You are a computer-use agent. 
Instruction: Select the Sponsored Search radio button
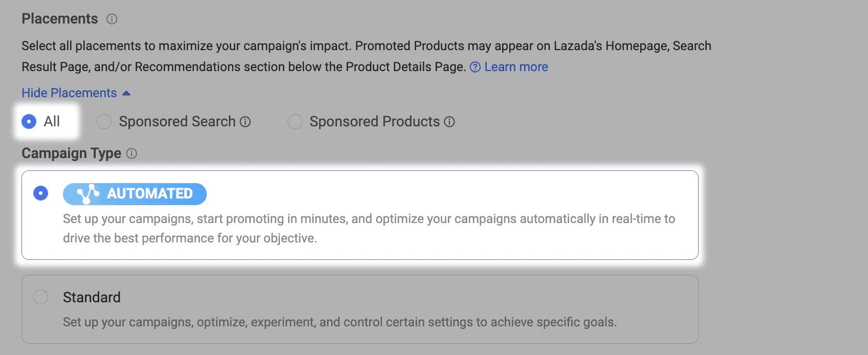click(x=104, y=122)
